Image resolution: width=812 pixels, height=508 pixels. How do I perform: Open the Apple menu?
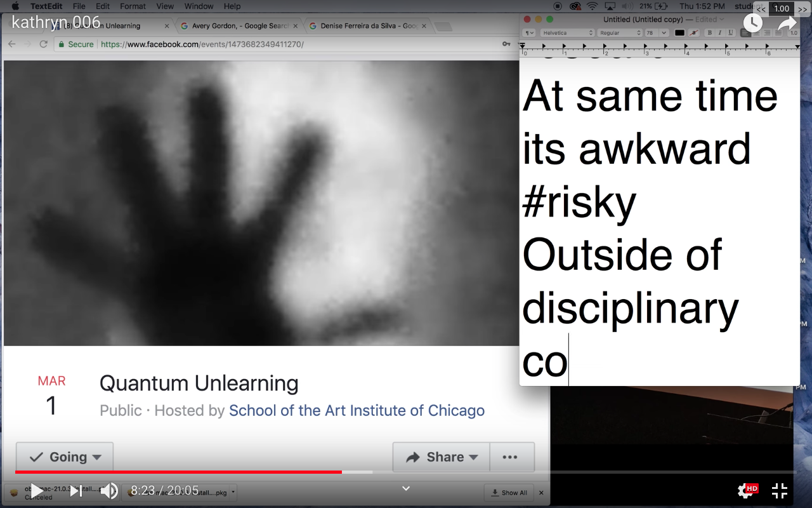click(x=15, y=6)
